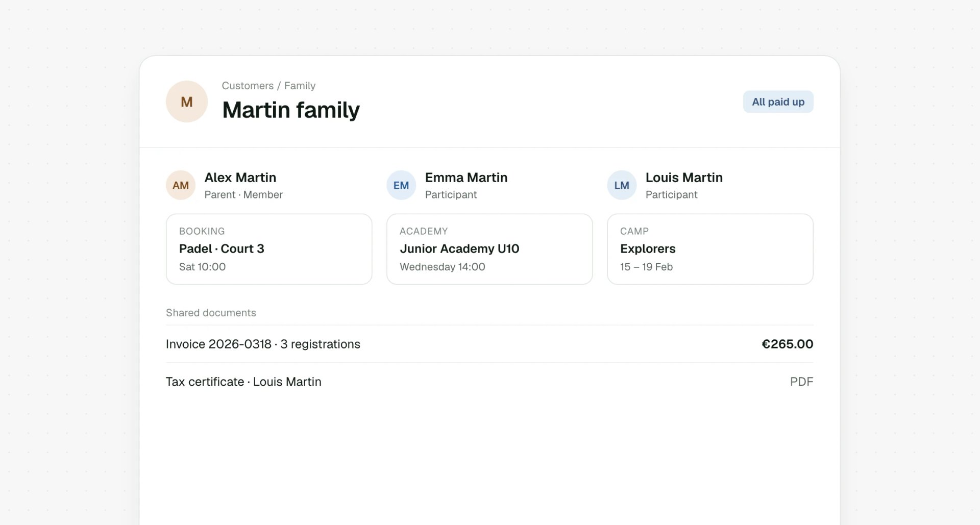
Task: Click the 'Participant' label under Louis Martin
Action: click(x=671, y=194)
